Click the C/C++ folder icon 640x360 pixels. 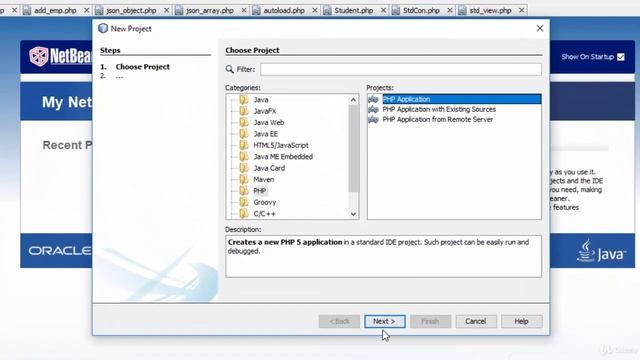coord(244,213)
